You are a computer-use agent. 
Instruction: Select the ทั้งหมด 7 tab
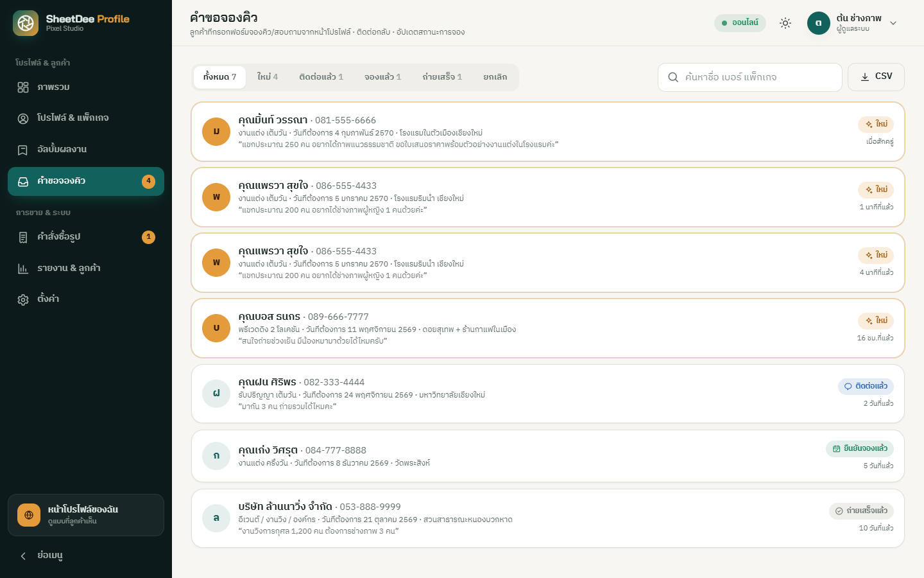coord(220,77)
